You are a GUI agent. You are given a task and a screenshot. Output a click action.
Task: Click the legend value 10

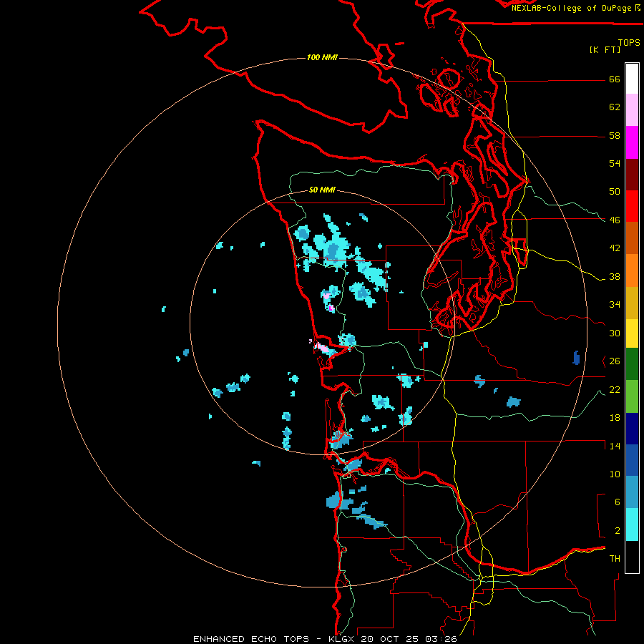coord(615,474)
